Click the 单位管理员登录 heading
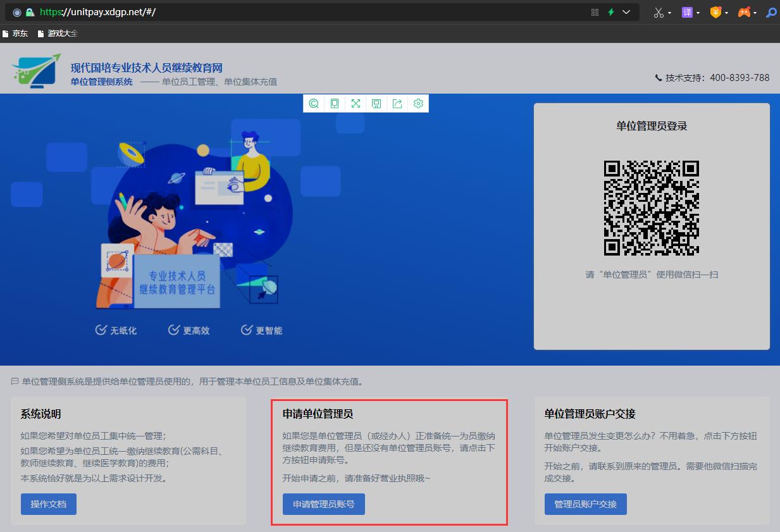The image size is (780, 532). (x=652, y=126)
